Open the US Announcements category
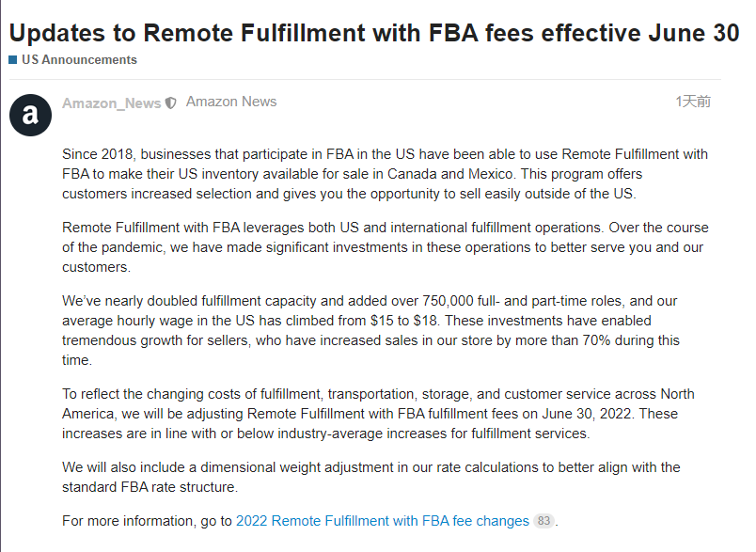756x552 pixels. [79, 59]
